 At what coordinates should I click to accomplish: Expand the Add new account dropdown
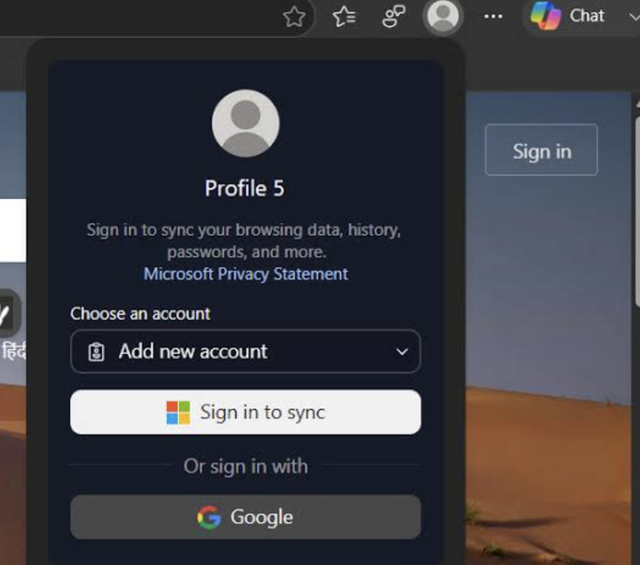(245, 351)
